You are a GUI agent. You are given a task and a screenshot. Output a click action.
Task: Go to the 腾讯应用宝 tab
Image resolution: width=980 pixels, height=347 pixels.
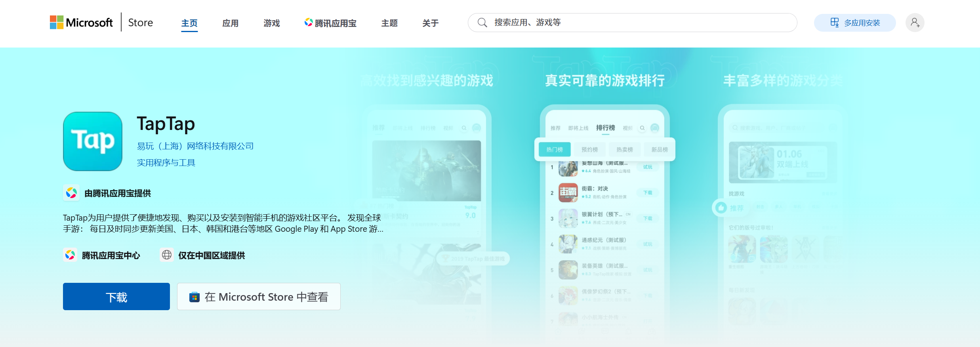pyautogui.click(x=330, y=23)
